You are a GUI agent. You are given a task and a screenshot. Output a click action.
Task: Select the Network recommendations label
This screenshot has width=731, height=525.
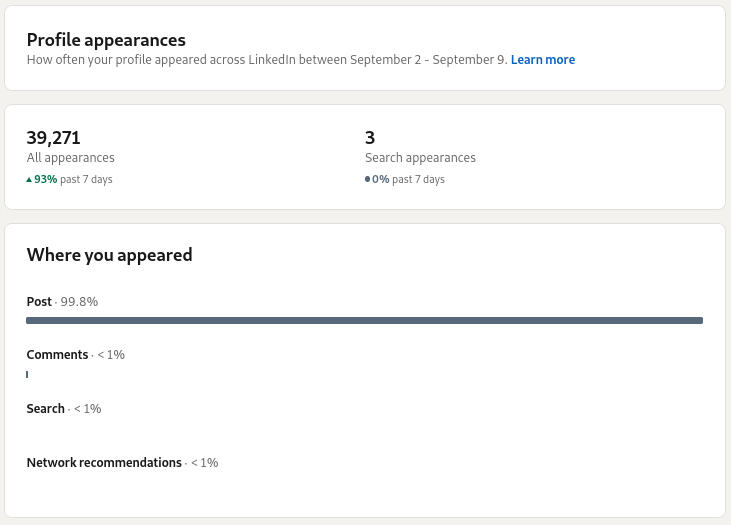click(x=104, y=463)
